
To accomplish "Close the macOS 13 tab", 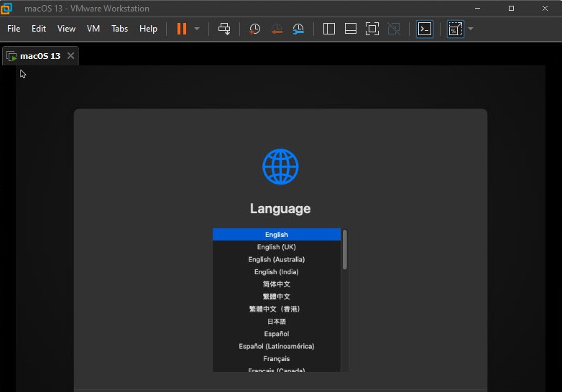I will coord(70,55).
